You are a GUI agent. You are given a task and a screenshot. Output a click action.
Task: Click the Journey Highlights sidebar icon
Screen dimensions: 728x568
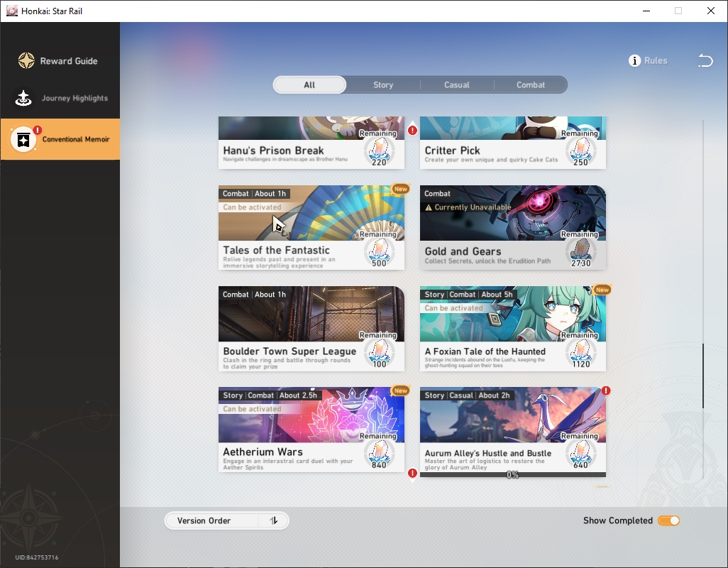(23, 98)
